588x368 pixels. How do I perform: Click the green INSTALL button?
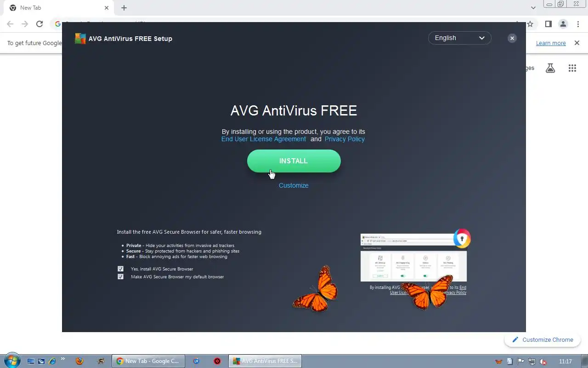(x=294, y=161)
